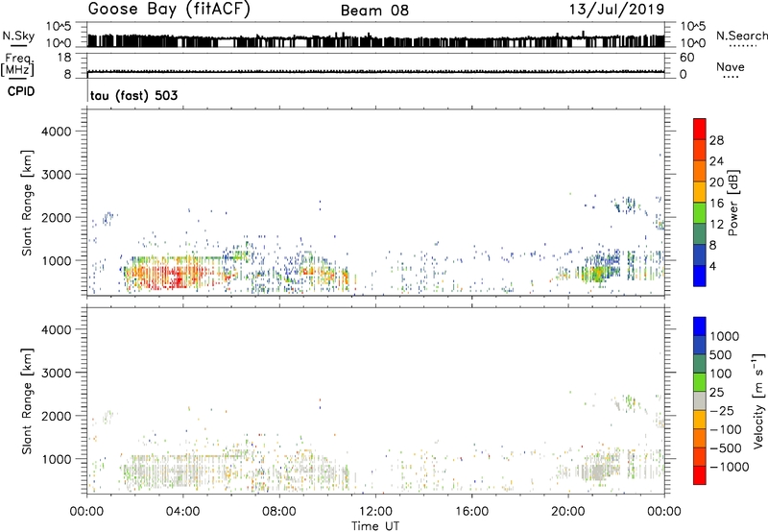Click the gray scatter near 21:00 in velocity panel

click(x=597, y=472)
